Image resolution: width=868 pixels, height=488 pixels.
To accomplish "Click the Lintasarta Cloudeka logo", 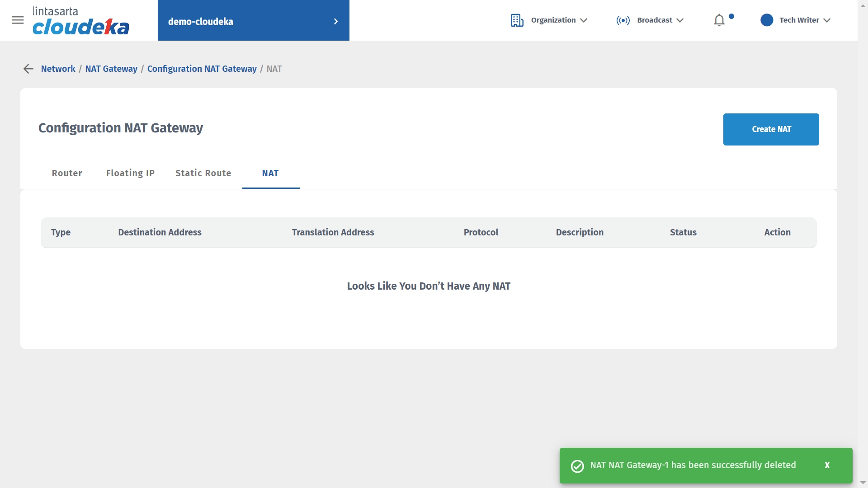I will tap(80, 21).
